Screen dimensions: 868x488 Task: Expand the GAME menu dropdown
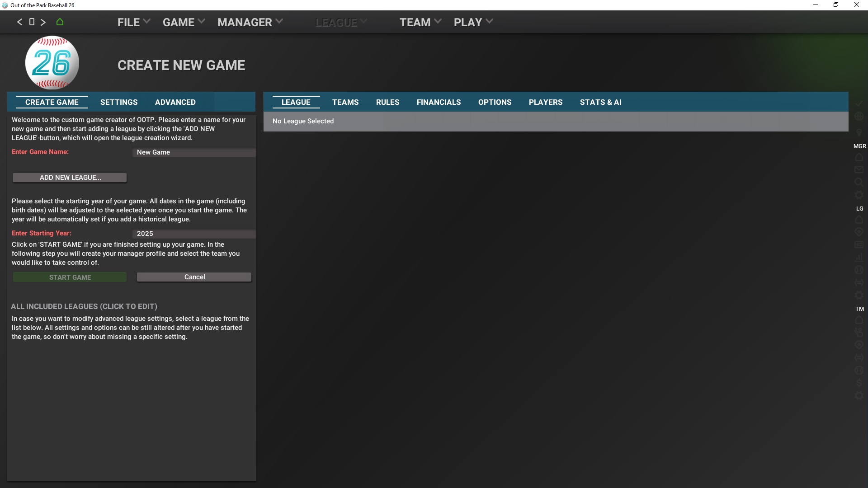pyautogui.click(x=184, y=22)
